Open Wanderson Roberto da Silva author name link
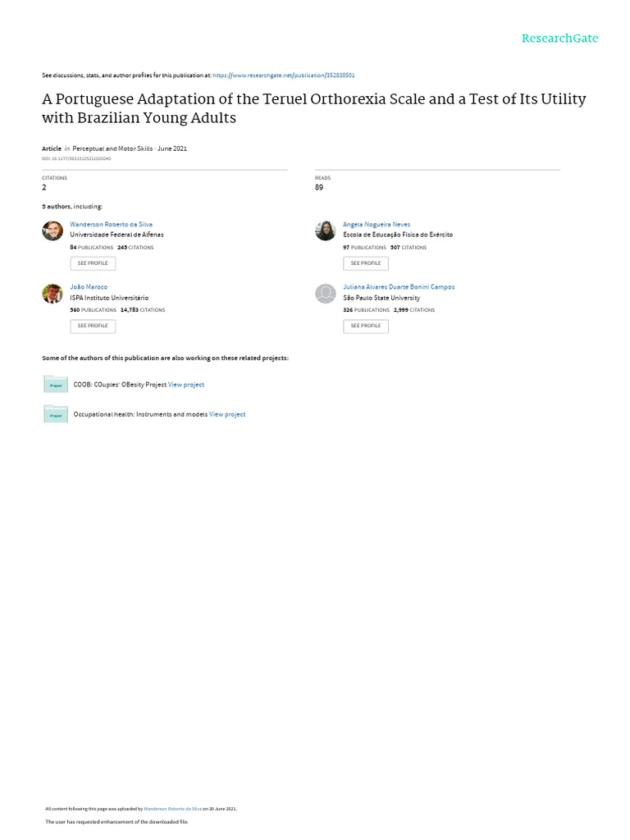This screenshot has width=630, height=840. 112,225
